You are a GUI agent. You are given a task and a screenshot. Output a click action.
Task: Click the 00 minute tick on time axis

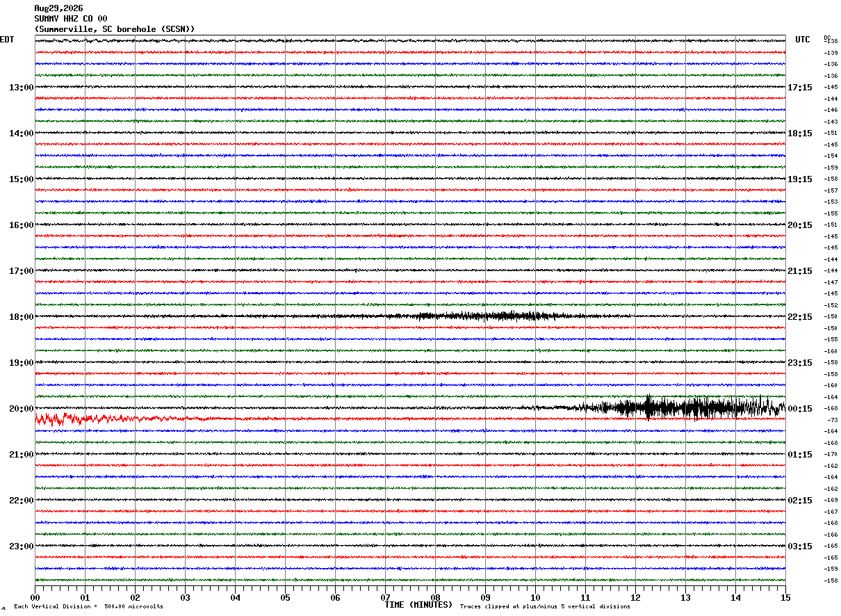[x=35, y=597]
